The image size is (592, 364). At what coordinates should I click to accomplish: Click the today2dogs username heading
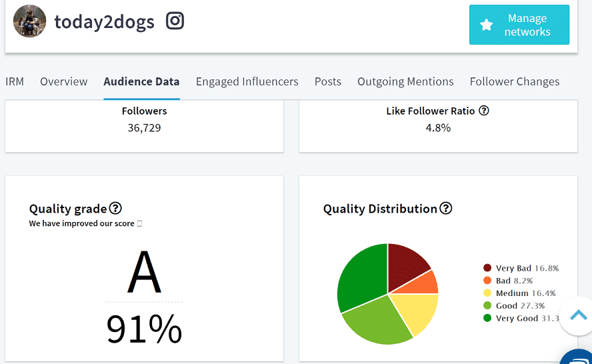(104, 21)
